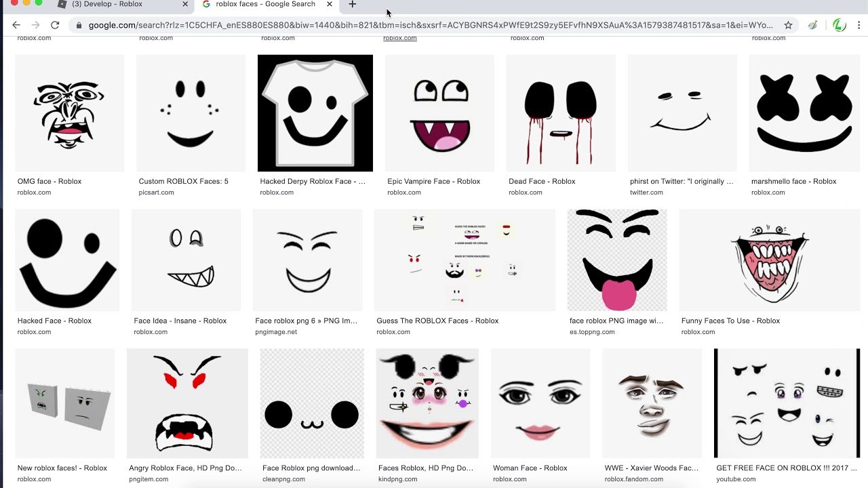Follow the 'Hacked Derpy Roblox Face' caption link
The image size is (868, 488).
coord(313,182)
